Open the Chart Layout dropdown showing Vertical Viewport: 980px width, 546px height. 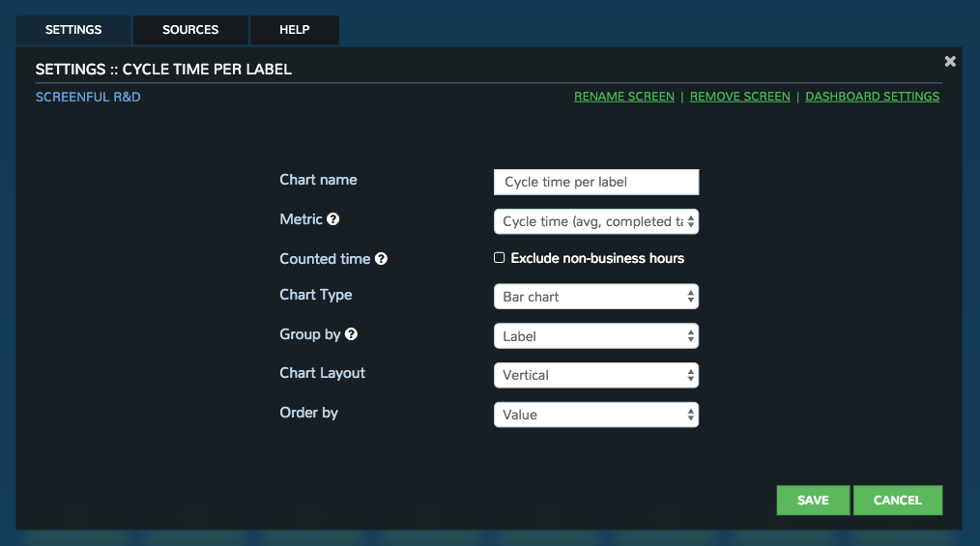pyautogui.click(x=596, y=376)
